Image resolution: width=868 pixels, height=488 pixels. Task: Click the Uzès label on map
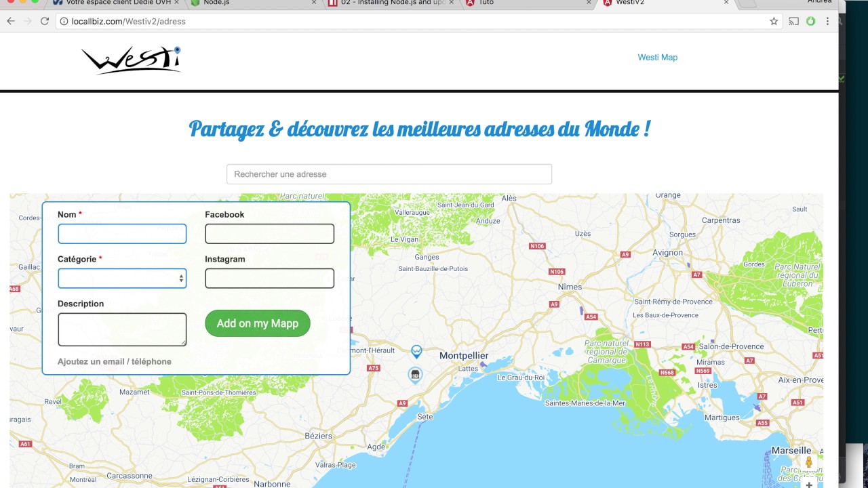[583, 233]
